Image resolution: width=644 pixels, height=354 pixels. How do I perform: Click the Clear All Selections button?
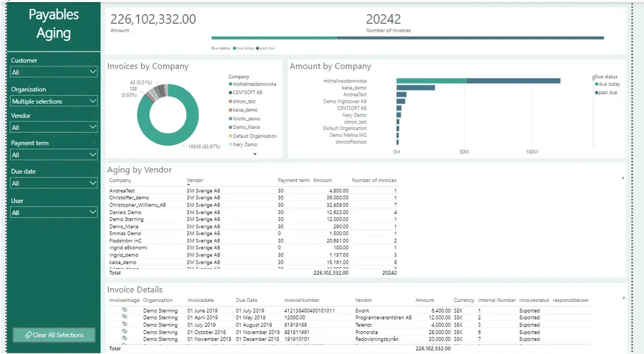55,335
